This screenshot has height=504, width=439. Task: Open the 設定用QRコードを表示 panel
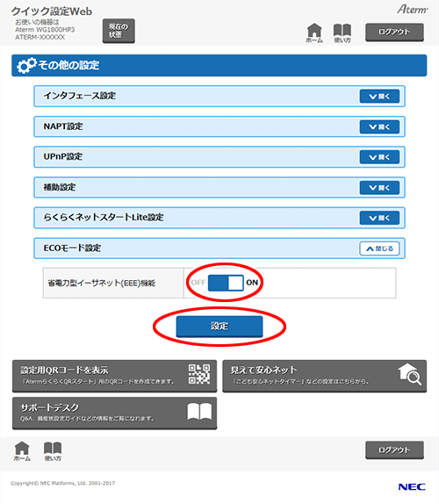114,376
